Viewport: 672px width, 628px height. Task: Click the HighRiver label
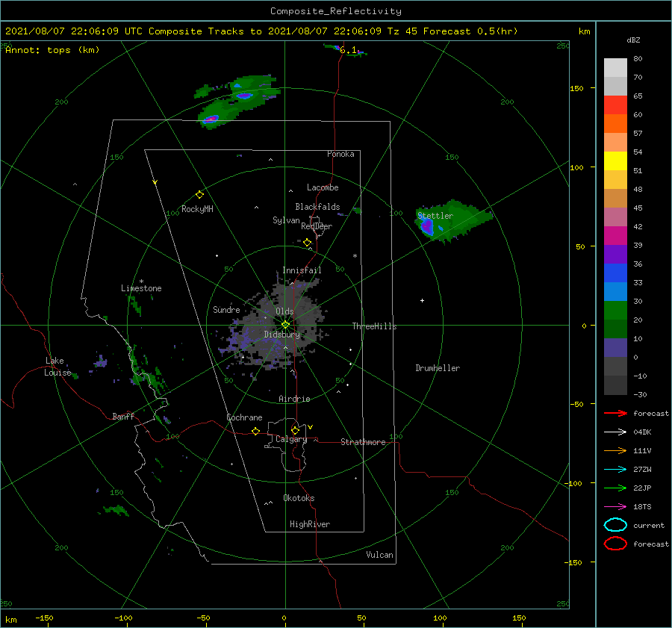310,524
